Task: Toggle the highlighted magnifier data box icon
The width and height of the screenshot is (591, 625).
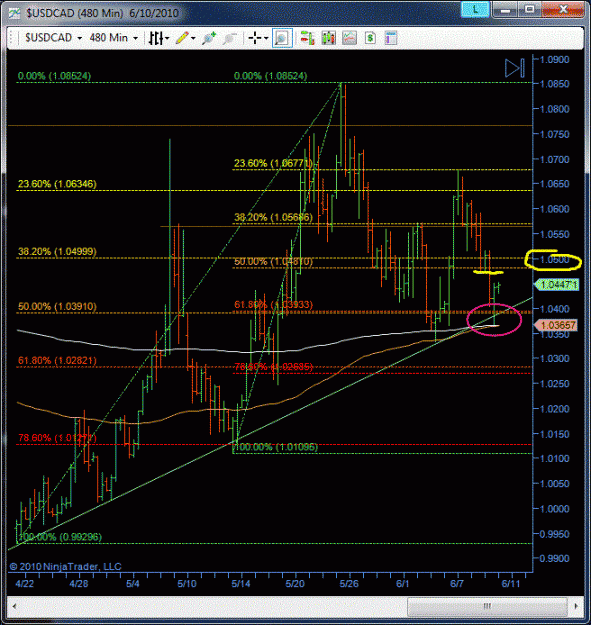Action: [282, 38]
